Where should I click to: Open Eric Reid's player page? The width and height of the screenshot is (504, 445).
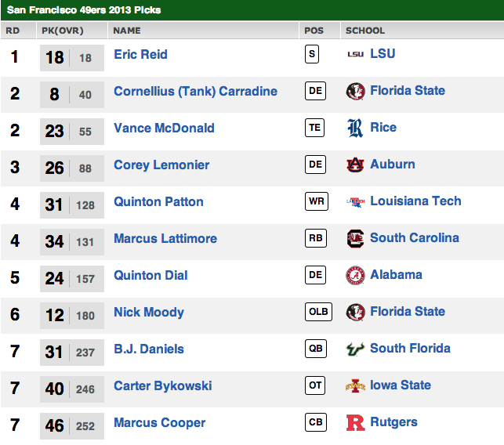(x=140, y=54)
